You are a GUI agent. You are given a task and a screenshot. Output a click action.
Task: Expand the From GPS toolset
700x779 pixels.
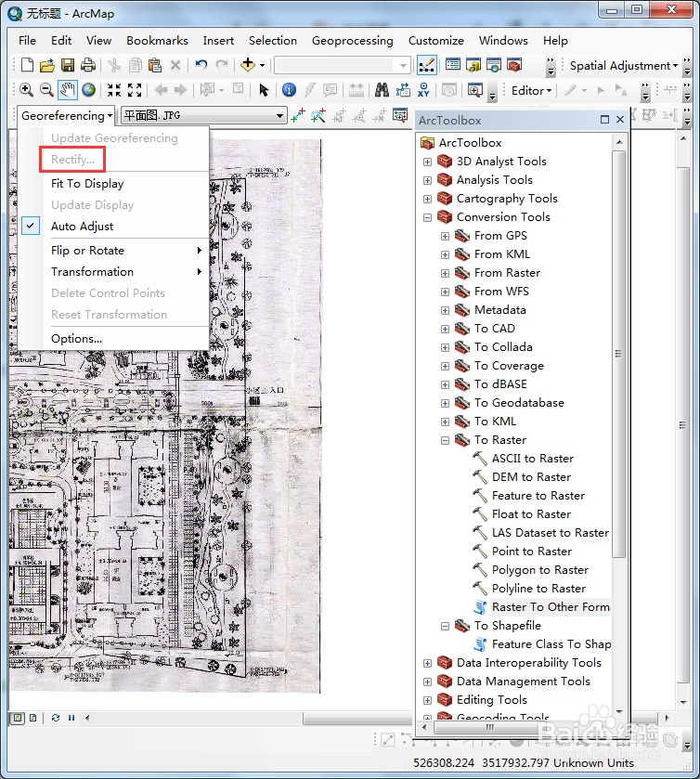coord(445,237)
